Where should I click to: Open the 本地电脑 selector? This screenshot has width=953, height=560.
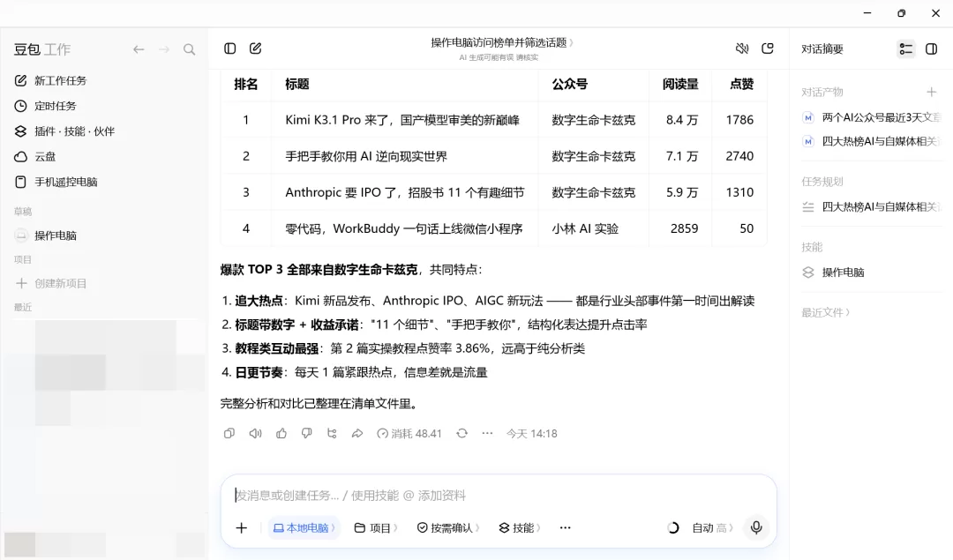(x=304, y=527)
